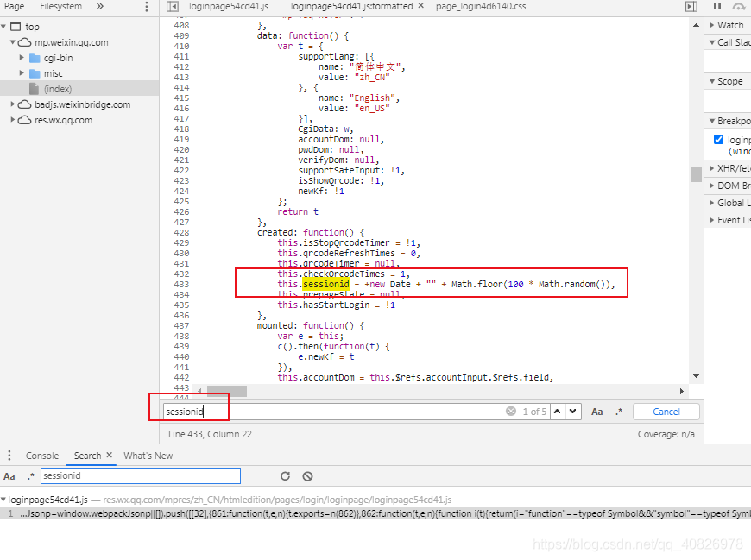This screenshot has height=560, width=751.
Task: Toggle the loginpage breakpoint checkbox
Action: pyautogui.click(x=718, y=139)
